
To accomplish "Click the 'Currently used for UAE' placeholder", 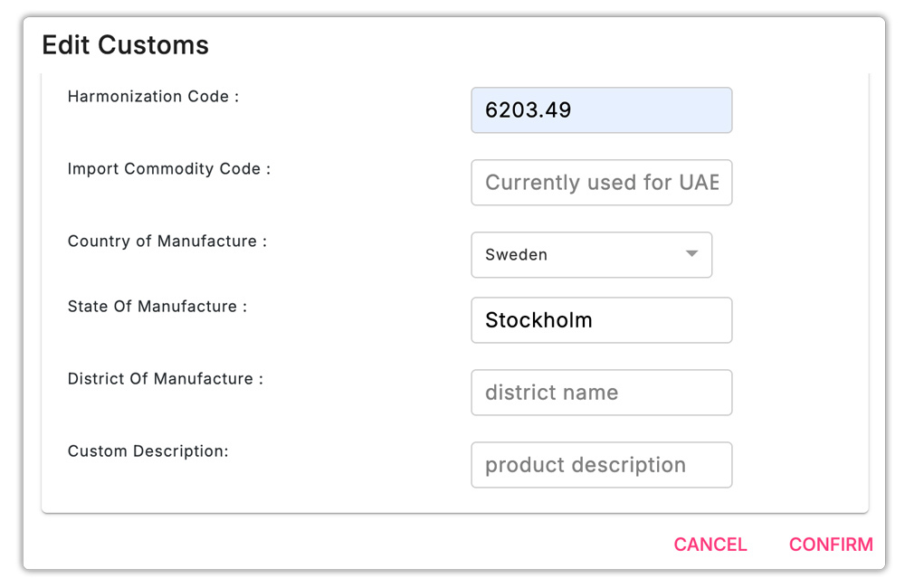I will click(x=601, y=183).
